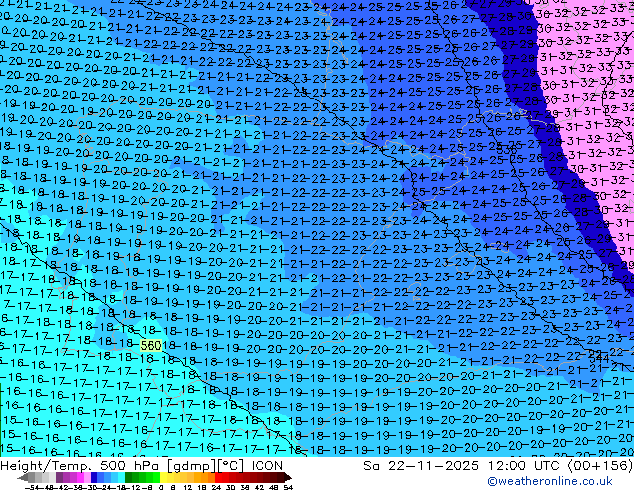The height and width of the screenshot is (490, 634).
Task: Click the yellow-highlighted 560 contour label
Action: [x=151, y=346]
